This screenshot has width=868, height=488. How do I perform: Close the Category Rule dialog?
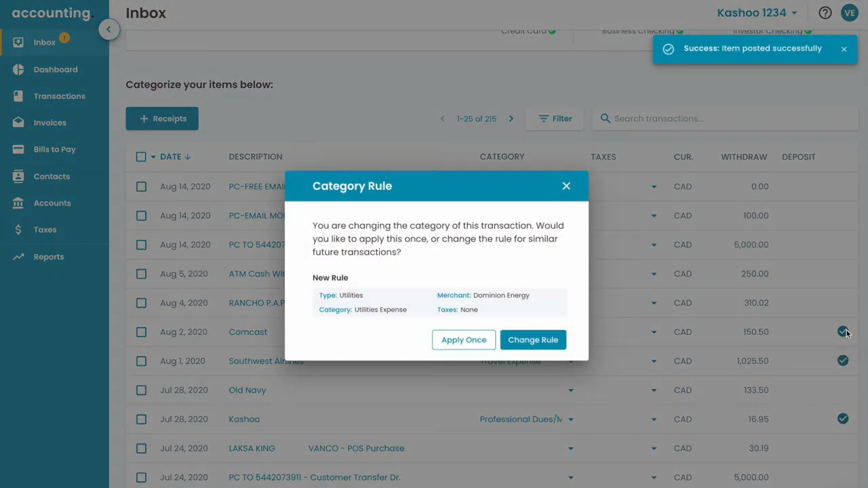(x=566, y=186)
